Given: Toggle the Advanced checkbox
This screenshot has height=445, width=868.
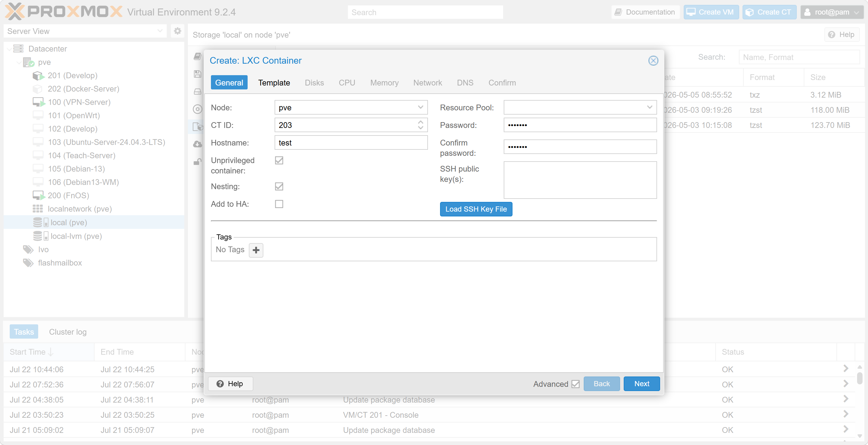Looking at the screenshot, I should [576, 384].
